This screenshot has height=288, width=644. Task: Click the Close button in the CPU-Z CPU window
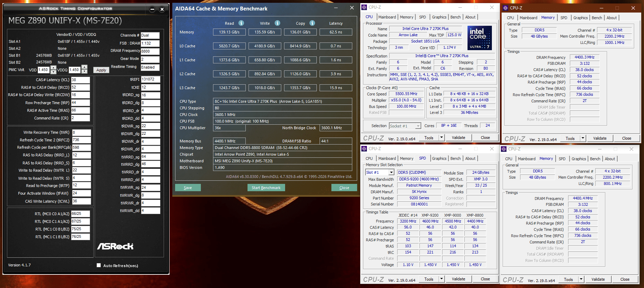(x=485, y=138)
